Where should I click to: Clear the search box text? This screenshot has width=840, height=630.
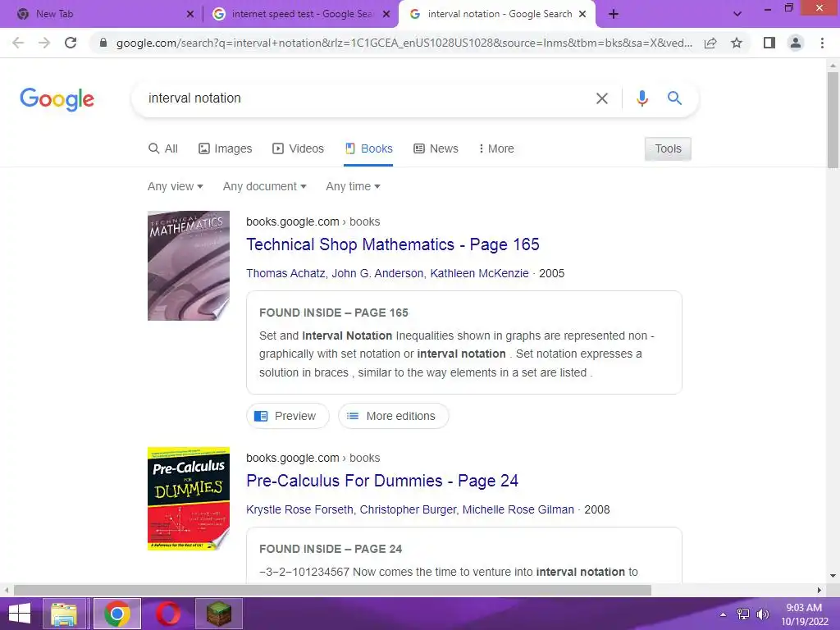[x=602, y=98]
